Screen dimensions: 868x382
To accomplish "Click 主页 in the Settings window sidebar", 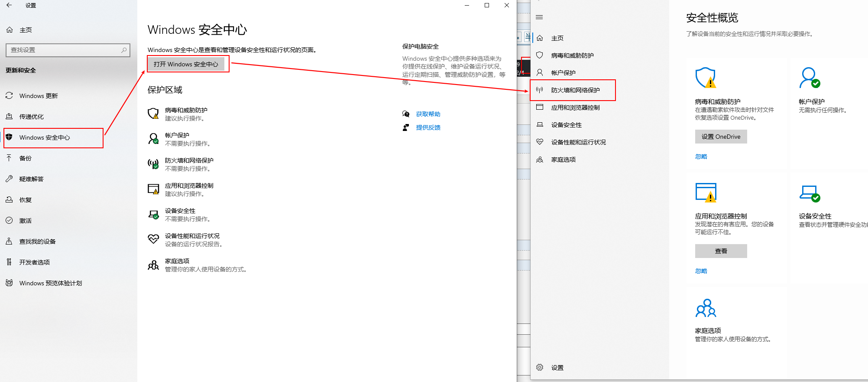I will (x=26, y=30).
